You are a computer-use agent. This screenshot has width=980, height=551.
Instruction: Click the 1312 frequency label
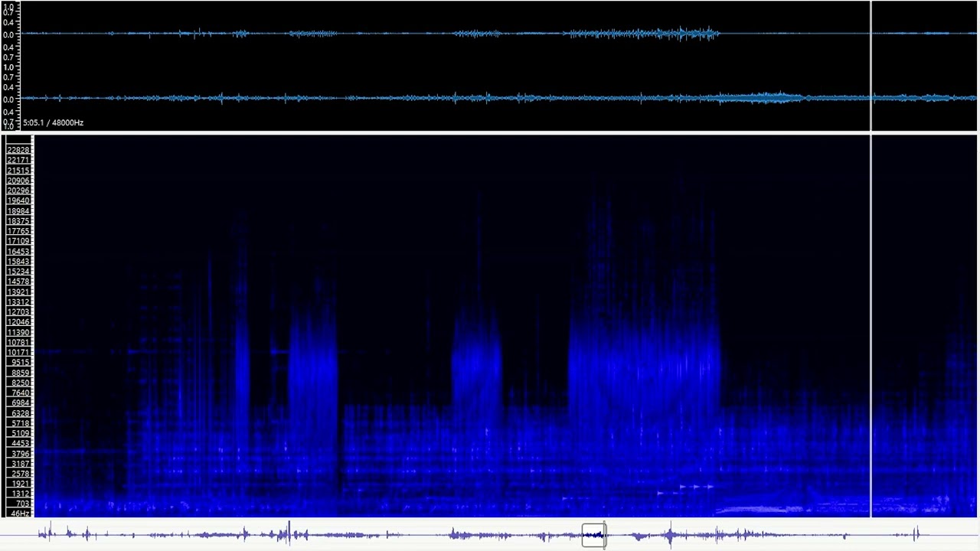pos(18,494)
